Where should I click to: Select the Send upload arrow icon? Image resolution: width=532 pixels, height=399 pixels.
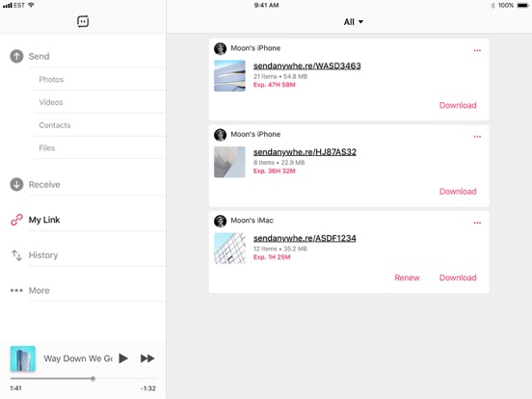click(16, 56)
